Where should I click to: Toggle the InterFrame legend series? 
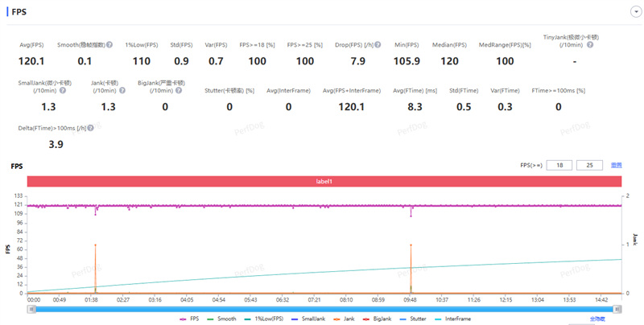tap(452, 319)
